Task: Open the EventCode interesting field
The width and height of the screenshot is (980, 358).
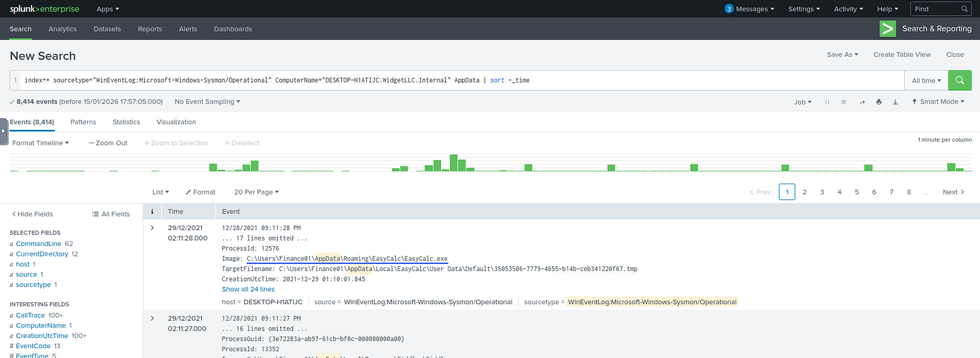Action: tap(33, 346)
